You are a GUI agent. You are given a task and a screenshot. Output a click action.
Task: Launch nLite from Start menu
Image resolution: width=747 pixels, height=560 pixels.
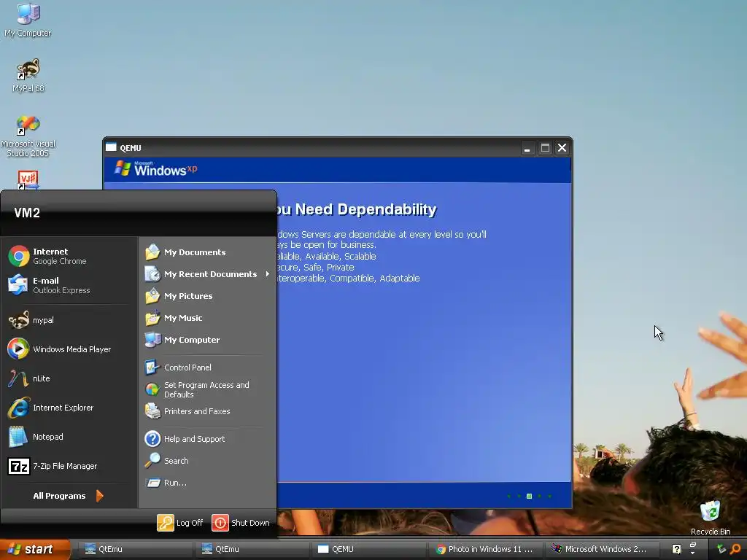point(69,378)
